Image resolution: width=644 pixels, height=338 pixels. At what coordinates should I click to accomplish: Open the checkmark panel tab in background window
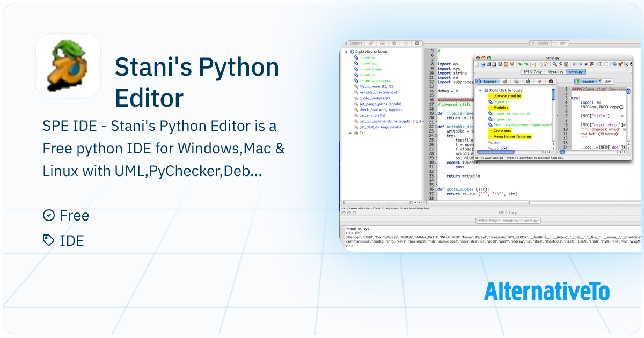417,43
